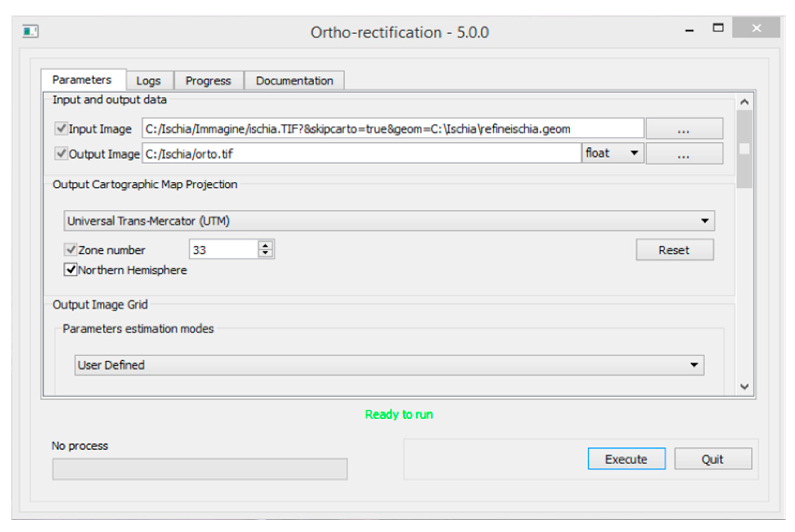The height and width of the screenshot is (532, 795).
Task: Uncheck the Northern Hemisphere checkbox
Action: point(71,270)
